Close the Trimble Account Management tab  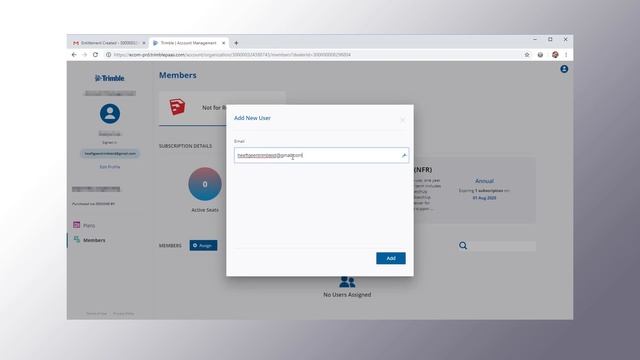(x=223, y=43)
